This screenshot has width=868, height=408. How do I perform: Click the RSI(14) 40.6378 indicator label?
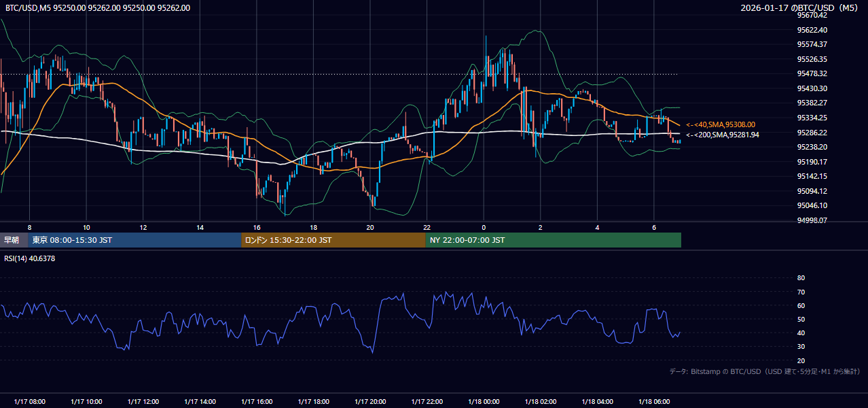30,258
